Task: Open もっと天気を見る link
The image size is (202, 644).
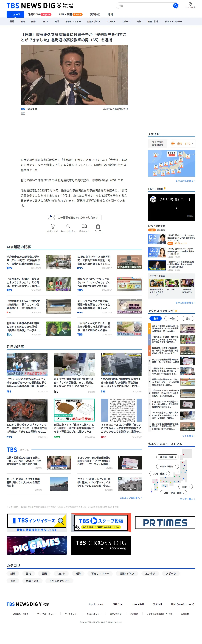Action: pyautogui.click(x=185, y=181)
